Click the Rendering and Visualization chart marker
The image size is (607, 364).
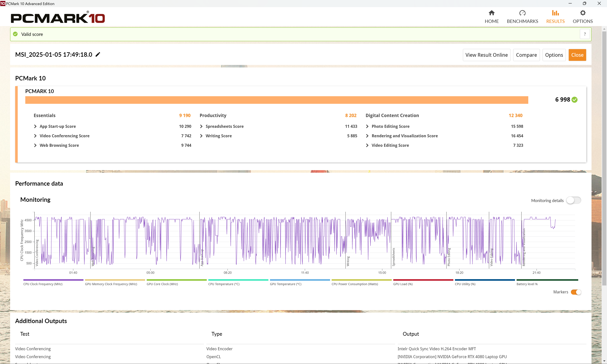tap(524, 247)
